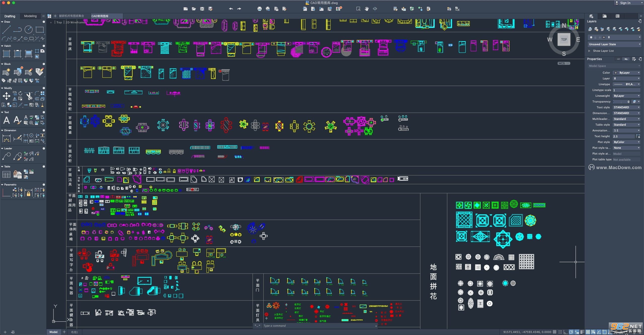644x335 pixels.
Task: Click the Undo arrow in toolbar
Action: (x=231, y=9)
